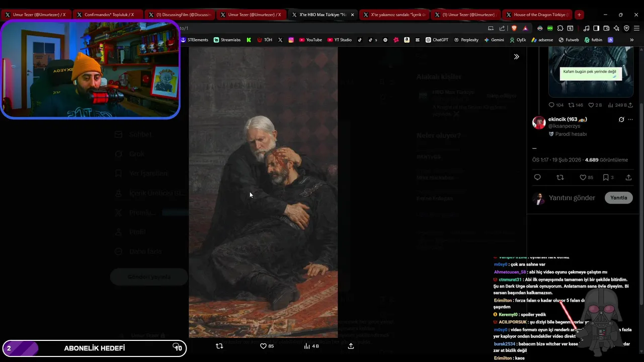644x362 pixels.
Task: Open Brave Rewards triangle icon
Action: pos(525,28)
